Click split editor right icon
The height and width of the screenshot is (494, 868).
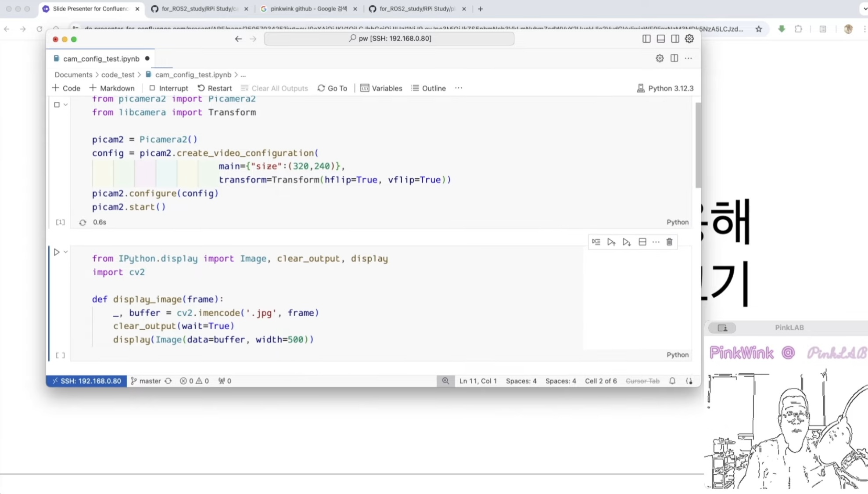(674, 58)
